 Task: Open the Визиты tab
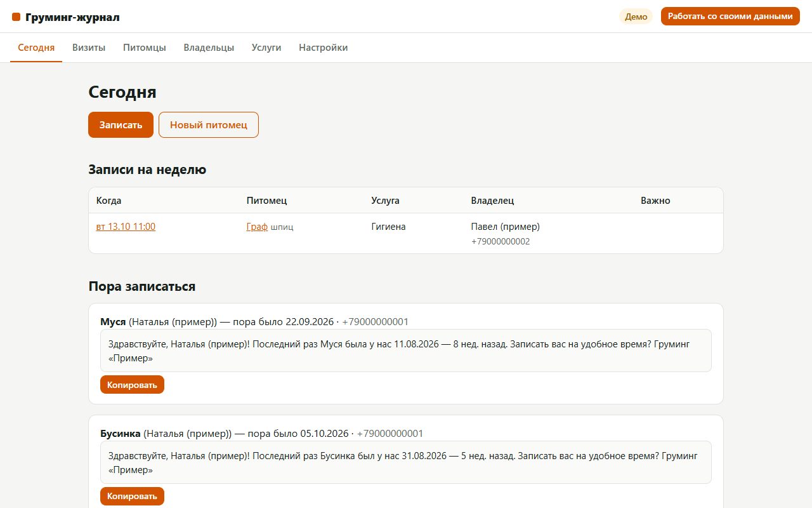tap(89, 48)
